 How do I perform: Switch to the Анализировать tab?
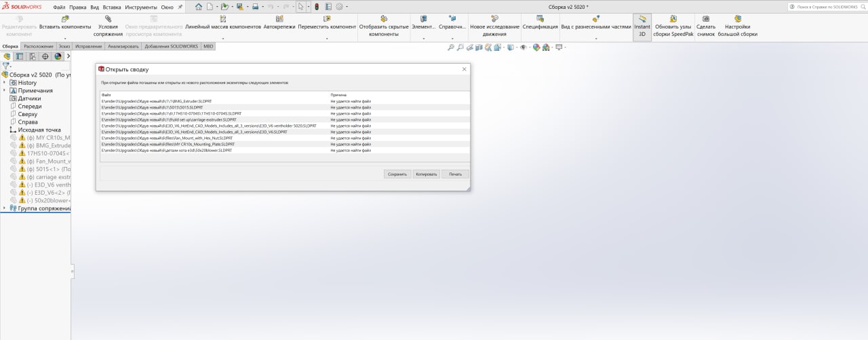coord(123,46)
